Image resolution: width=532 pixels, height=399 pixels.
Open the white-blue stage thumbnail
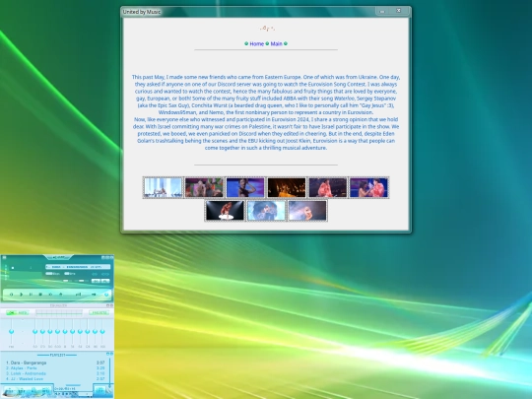(x=164, y=187)
